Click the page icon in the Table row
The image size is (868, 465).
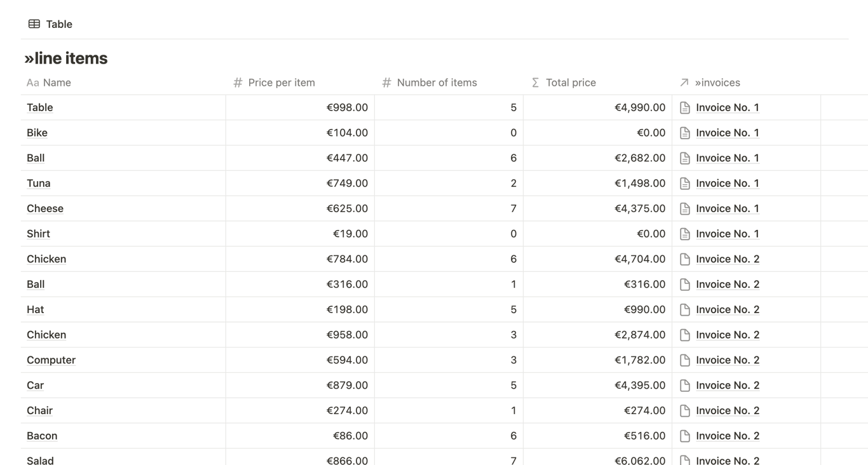tap(685, 107)
